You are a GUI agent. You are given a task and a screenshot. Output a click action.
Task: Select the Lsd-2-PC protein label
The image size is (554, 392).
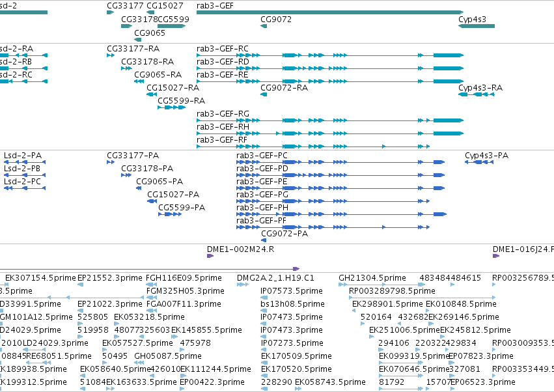(x=22, y=181)
